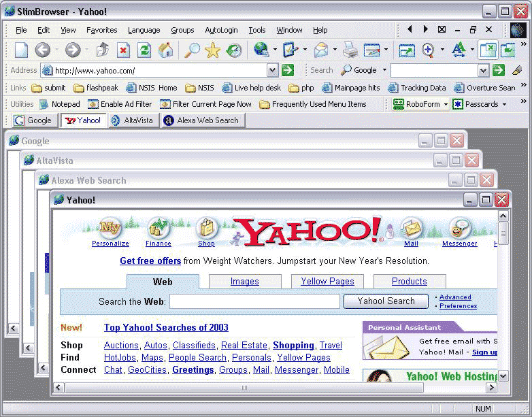Open the AutoLogin menu
The width and height of the screenshot is (532, 417).
221,30
